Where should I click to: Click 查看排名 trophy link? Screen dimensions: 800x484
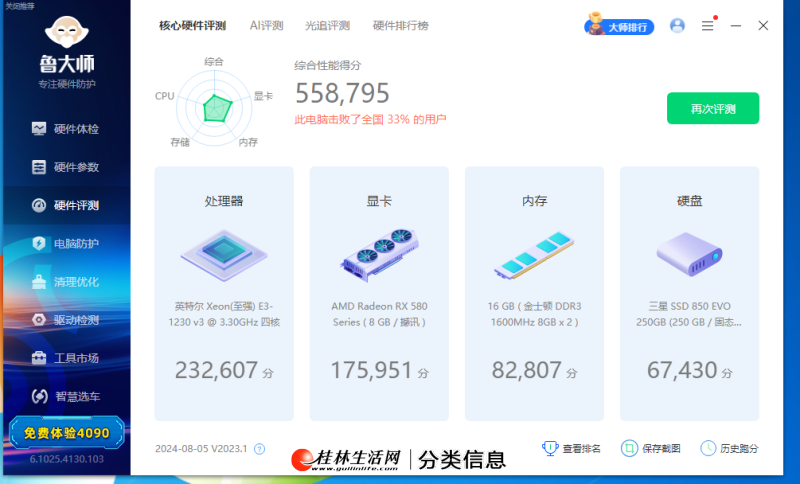click(x=572, y=449)
